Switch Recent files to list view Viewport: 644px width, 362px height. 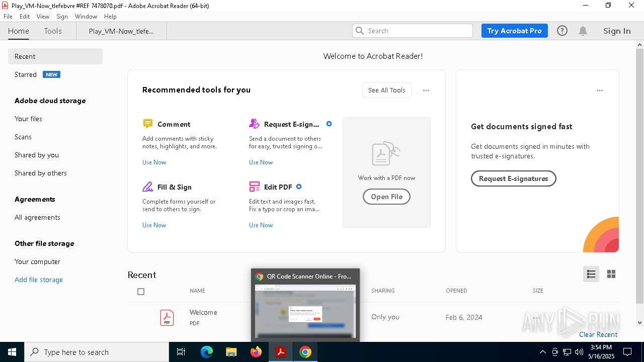click(591, 274)
